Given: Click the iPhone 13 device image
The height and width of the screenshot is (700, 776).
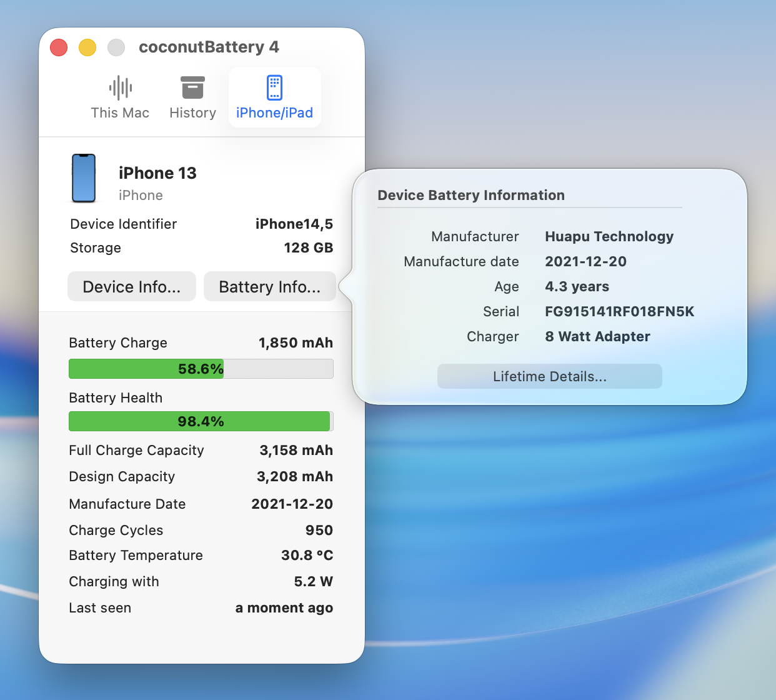Looking at the screenshot, I should (x=84, y=178).
